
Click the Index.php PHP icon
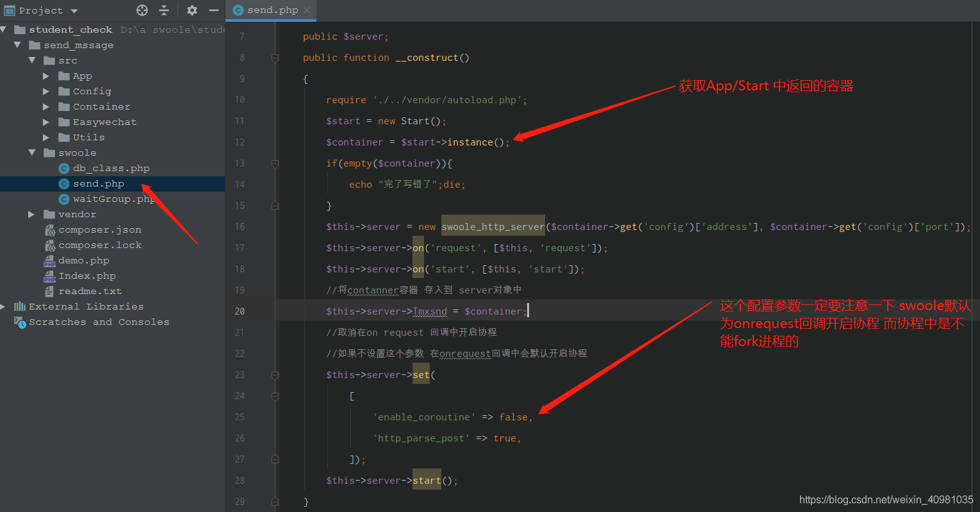point(50,276)
